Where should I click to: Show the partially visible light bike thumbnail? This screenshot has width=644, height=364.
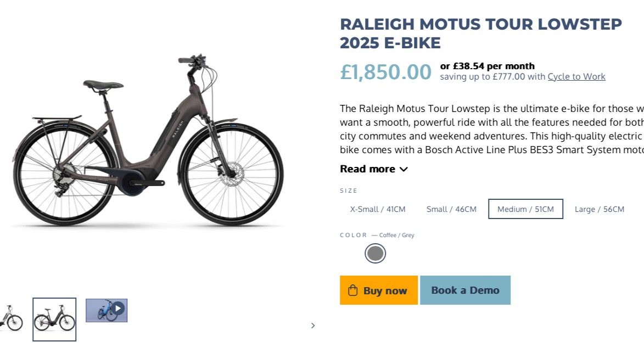click(11, 319)
